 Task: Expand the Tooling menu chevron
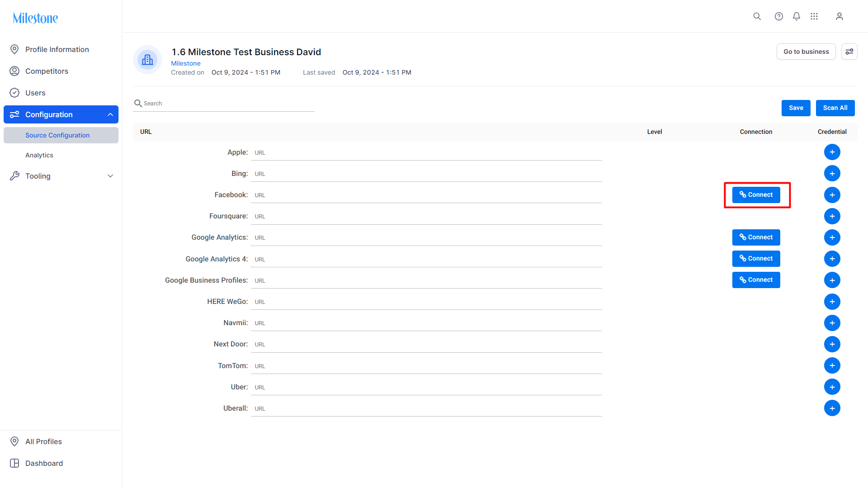pos(110,176)
